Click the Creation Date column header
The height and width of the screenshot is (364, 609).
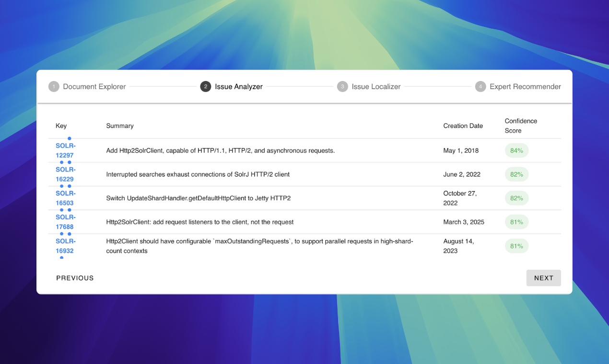(463, 126)
